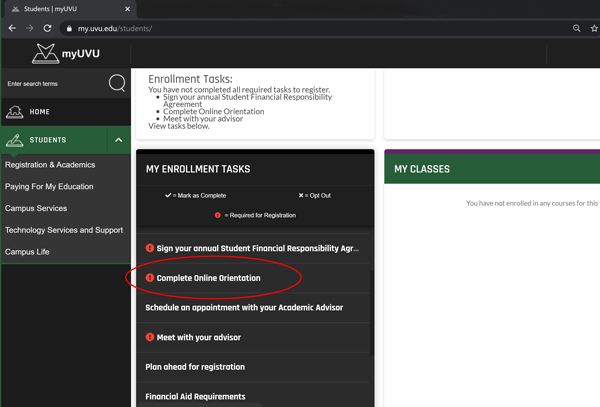
Task: Select Campus Services in sidebar
Action: tap(36, 209)
